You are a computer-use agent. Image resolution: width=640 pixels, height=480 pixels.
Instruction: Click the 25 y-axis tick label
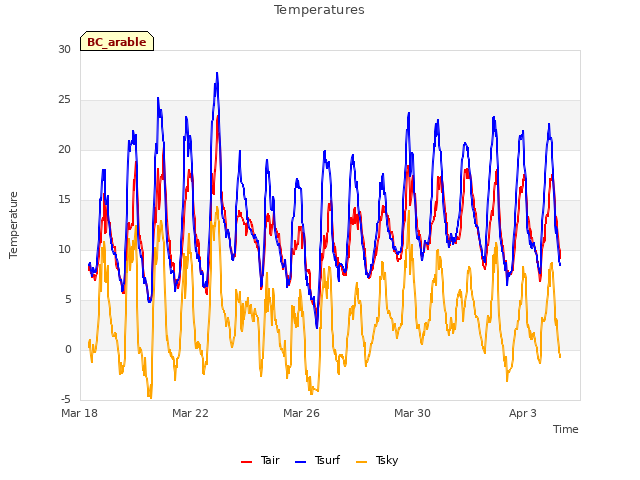[64, 100]
